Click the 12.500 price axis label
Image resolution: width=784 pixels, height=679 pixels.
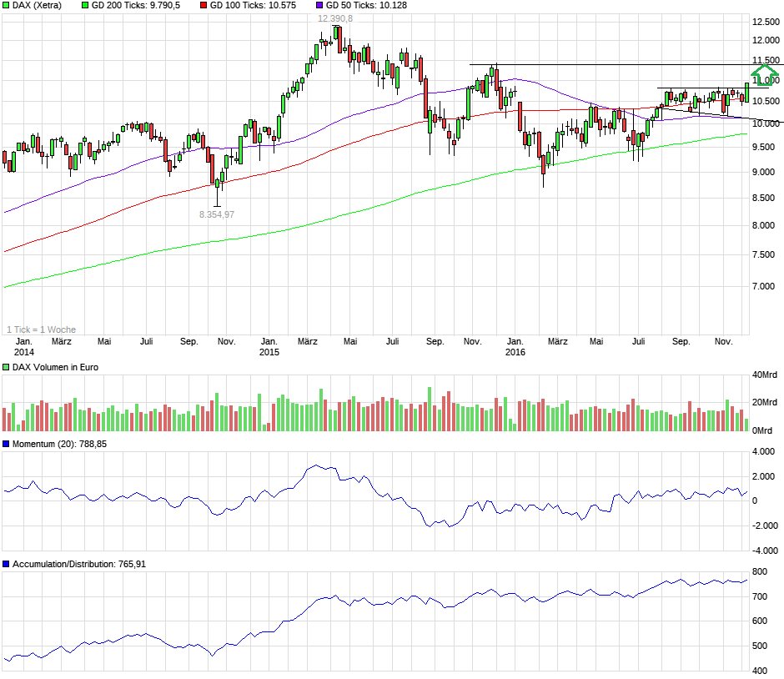tap(766, 22)
